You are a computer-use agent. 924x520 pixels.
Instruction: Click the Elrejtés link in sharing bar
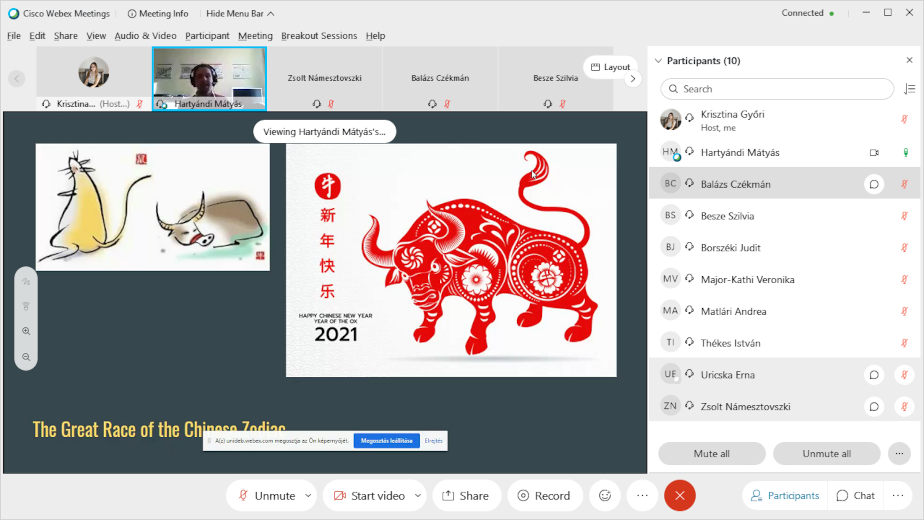pyautogui.click(x=434, y=440)
